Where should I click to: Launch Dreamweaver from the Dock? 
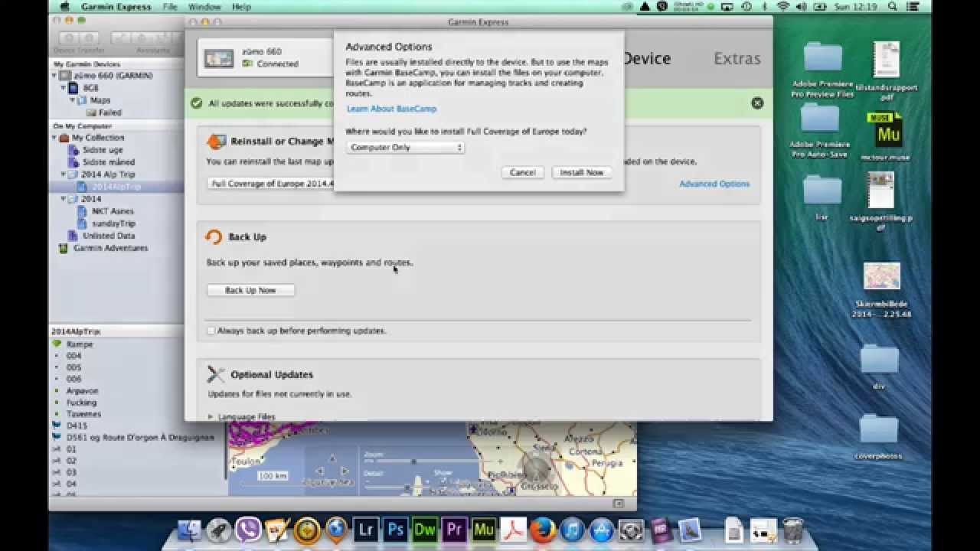pos(425,530)
